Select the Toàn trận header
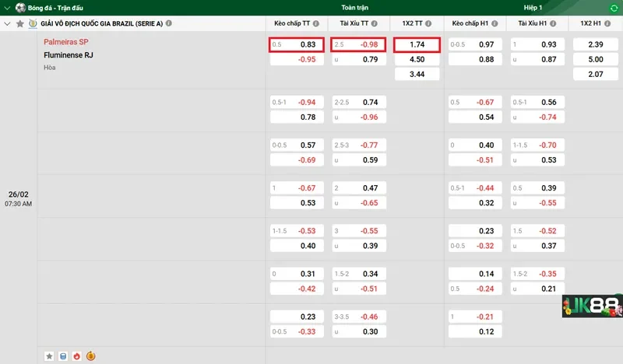This screenshot has height=364, width=623. pos(355,8)
